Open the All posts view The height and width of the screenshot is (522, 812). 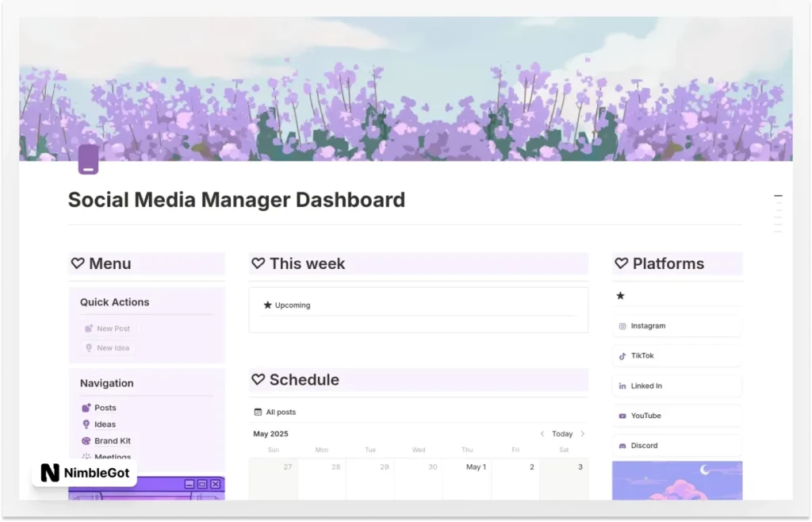coord(280,412)
